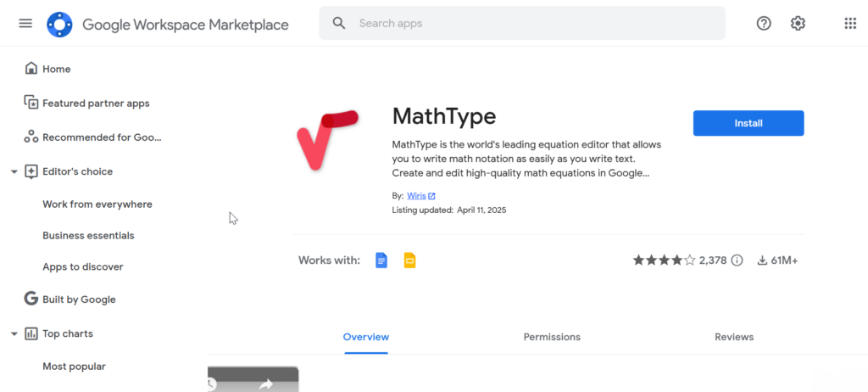
Task: Click the ratings info icon
Action: pyautogui.click(x=737, y=260)
